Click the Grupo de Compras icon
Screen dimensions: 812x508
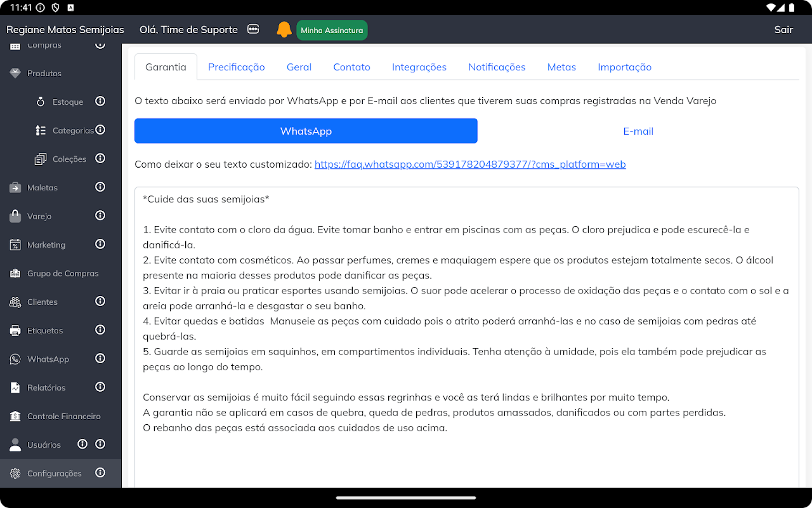[15, 273]
